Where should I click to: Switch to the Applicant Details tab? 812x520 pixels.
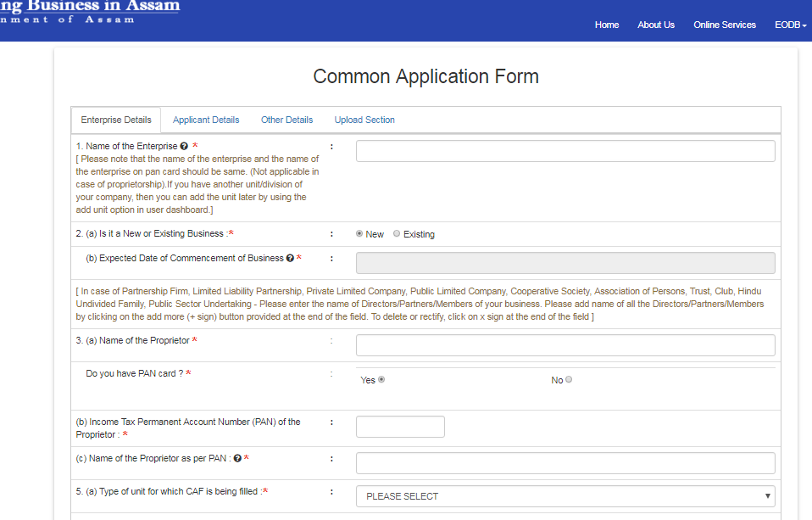[206, 120]
